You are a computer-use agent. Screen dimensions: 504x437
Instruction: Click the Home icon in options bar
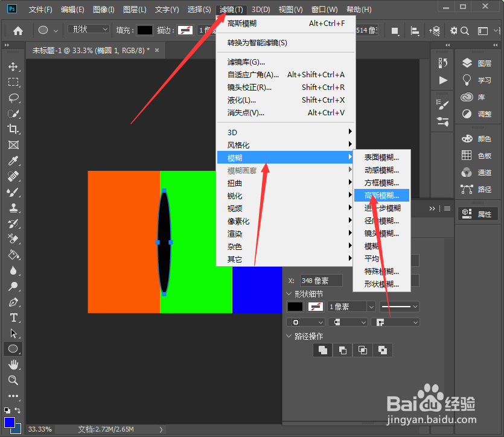18,31
